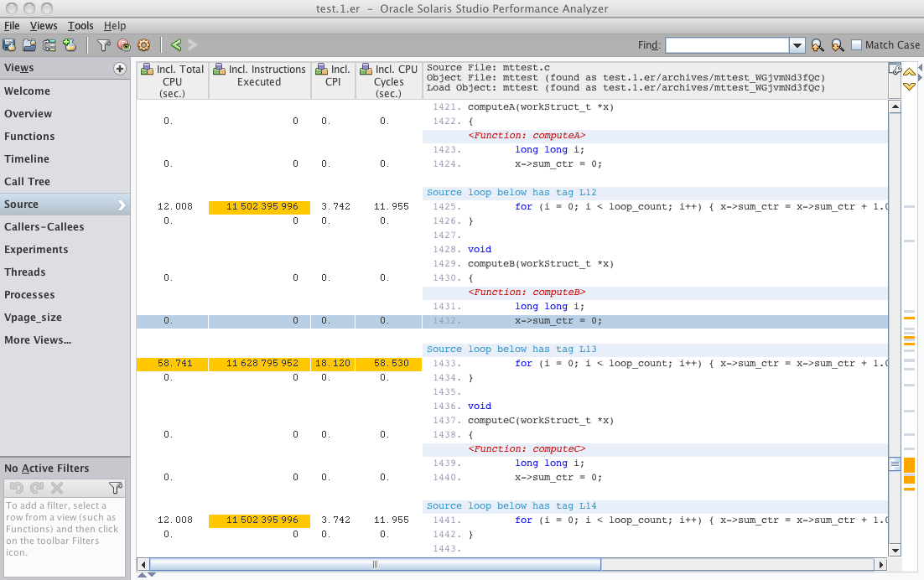Click the Incl. CPI metric icon
Screen dimensions: 924x580
click(x=321, y=70)
